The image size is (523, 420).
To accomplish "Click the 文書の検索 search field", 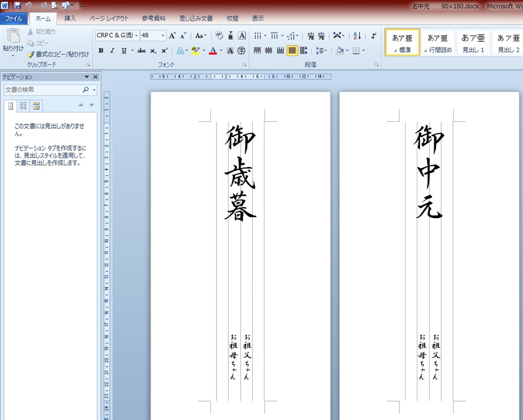I will click(x=43, y=90).
